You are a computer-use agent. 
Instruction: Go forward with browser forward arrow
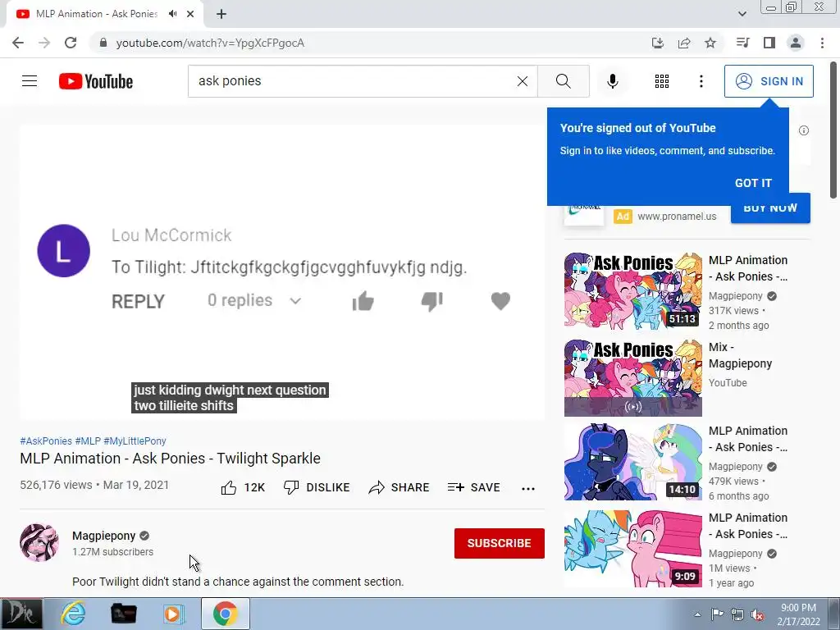pos(44,43)
